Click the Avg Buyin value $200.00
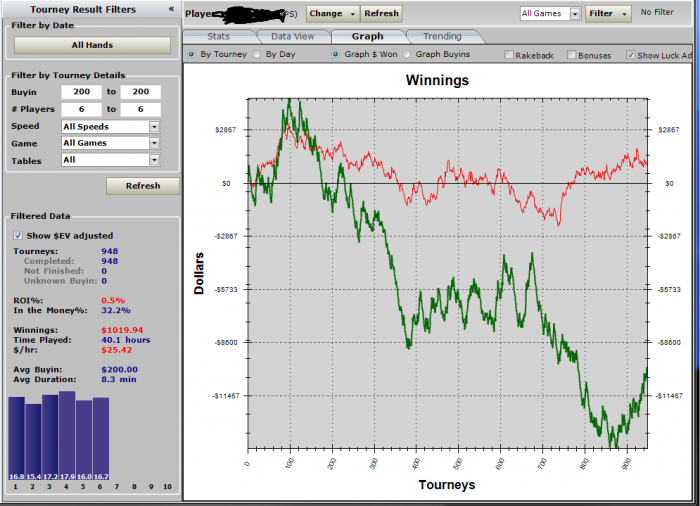 coord(119,369)
